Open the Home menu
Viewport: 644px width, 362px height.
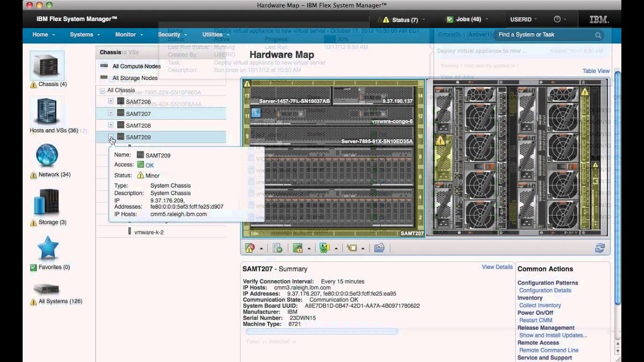pyautogui.click(x=43, y=35)
